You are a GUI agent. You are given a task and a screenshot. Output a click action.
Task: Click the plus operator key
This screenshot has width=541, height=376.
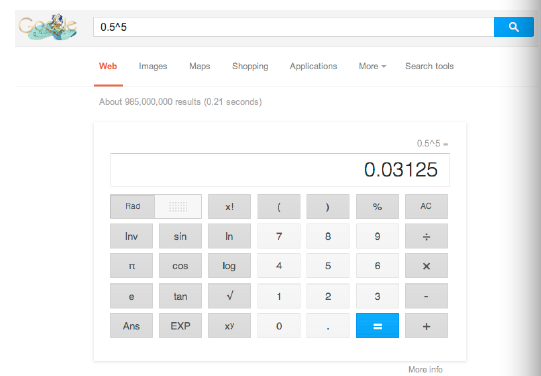click(x=426, y=326)
